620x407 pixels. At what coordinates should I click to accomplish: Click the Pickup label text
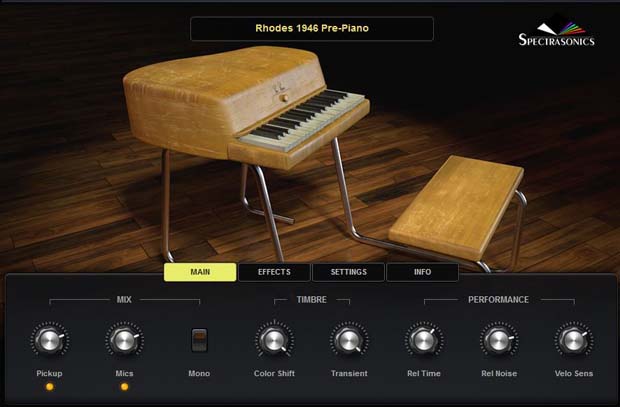(x=49, y=373)
